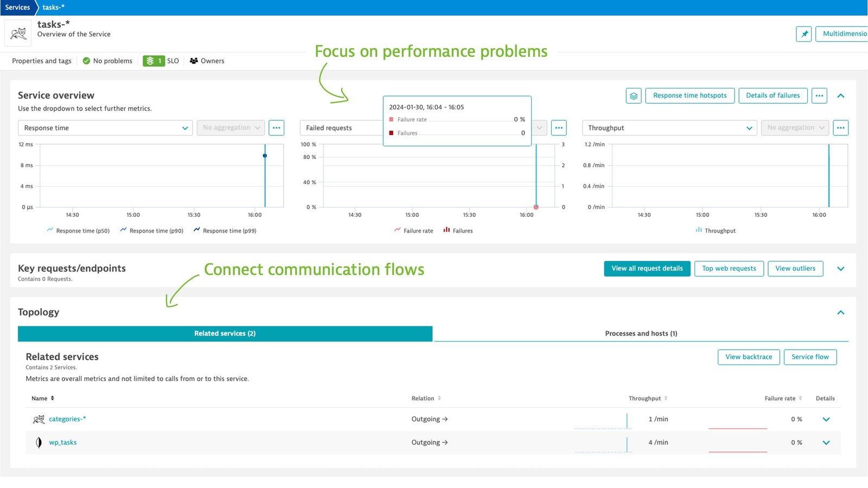Viewport: 868px width, 488px height.
Task: Click the pin to dashboard icon
Action: (804, 34)
